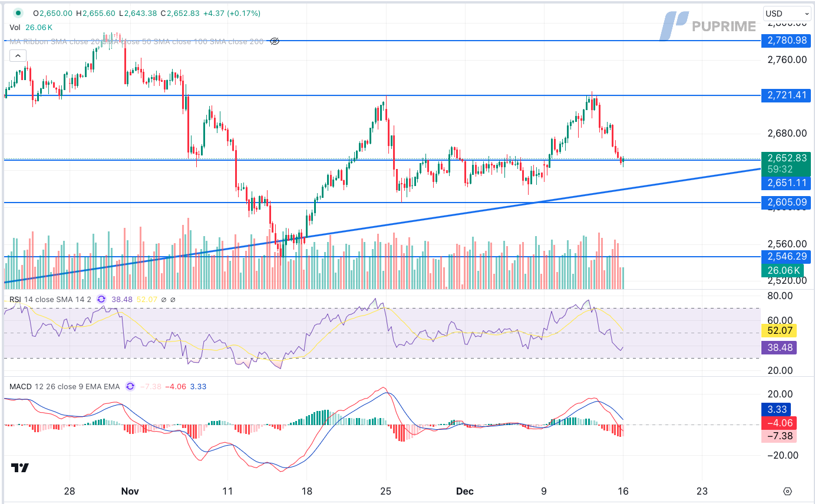Click the RSI indicator refresh icon
The height and width of the screenshot is (504, 815).
pyautogui.click(x=101, y=299)
